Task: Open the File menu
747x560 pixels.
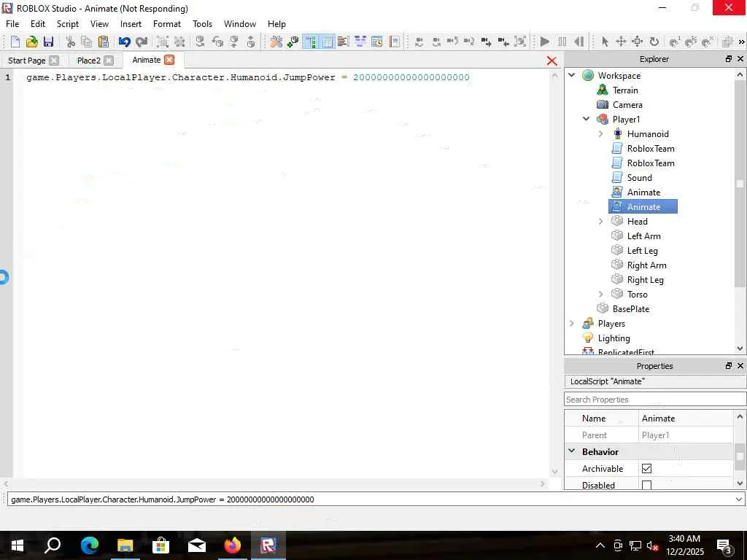Action: click(x=12, y=24)
